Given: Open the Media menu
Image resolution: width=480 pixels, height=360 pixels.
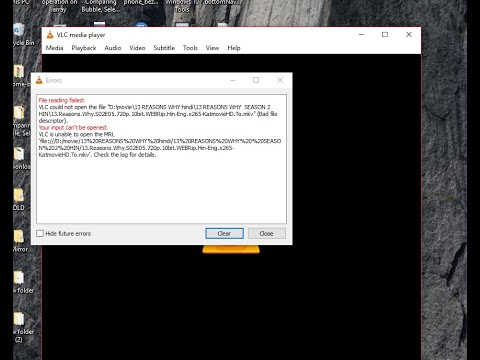Looking at the screenshot, I should (x=54, y=48).
